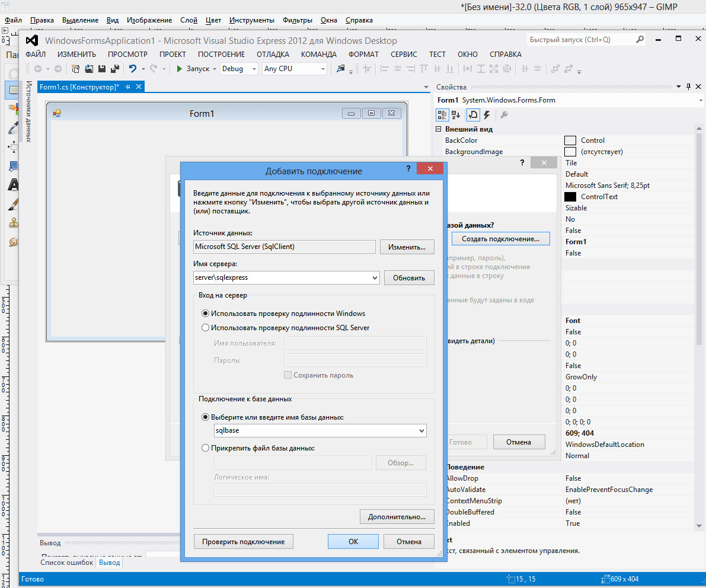Open the Источники данных side tab
Screen dimensions: 706x588
click(x=29, y=111)
